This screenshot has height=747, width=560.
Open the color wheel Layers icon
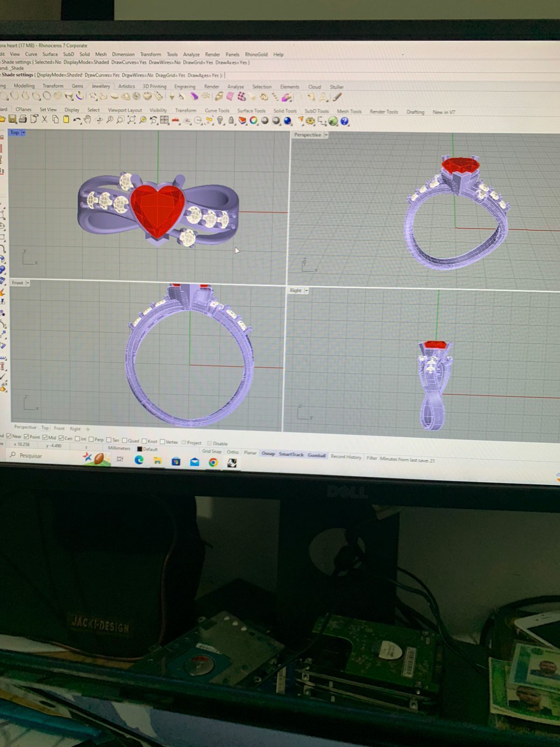[x=253, y=121]
